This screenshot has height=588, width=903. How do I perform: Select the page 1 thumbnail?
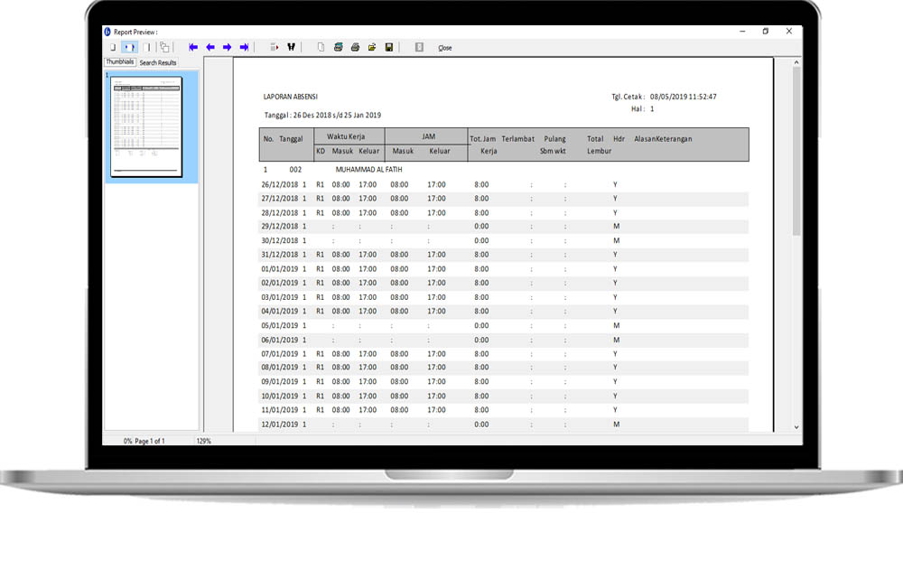(146, 126)
